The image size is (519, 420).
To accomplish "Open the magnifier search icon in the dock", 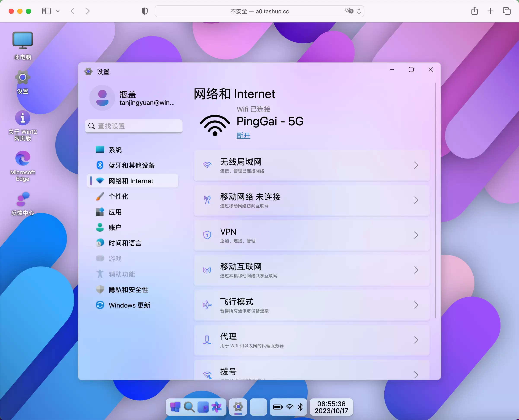I will [189, 407].
